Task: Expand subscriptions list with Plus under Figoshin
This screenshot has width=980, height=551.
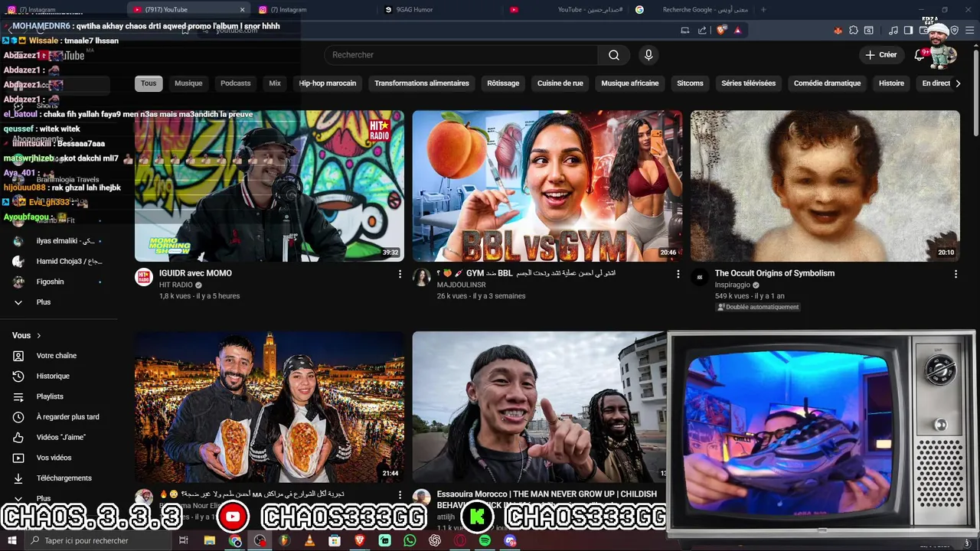Action: pyautogui.click(x=44, y=302)
